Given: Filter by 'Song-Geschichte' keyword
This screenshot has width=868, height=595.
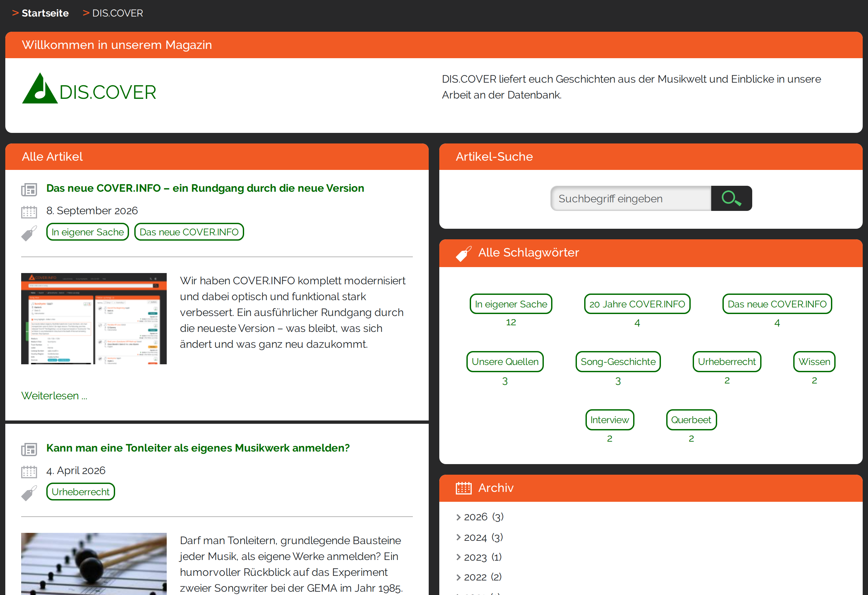Looking at the screenshot, I should [x=618, y=362].
